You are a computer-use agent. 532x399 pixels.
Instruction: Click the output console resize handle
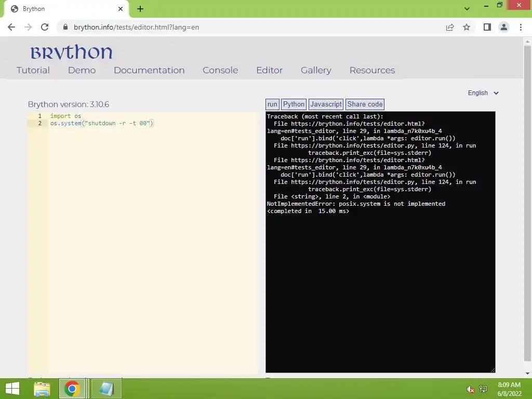tap(493, 370)
